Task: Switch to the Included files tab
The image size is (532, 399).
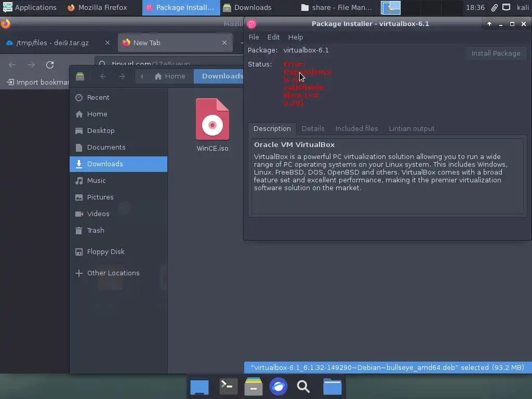Action: (x=356, y=129)
